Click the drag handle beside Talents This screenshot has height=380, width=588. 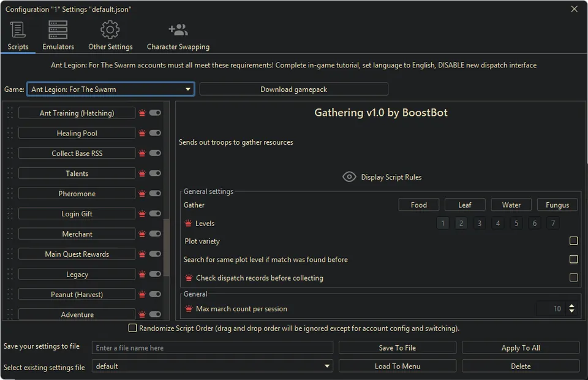(x=10, y=173)
